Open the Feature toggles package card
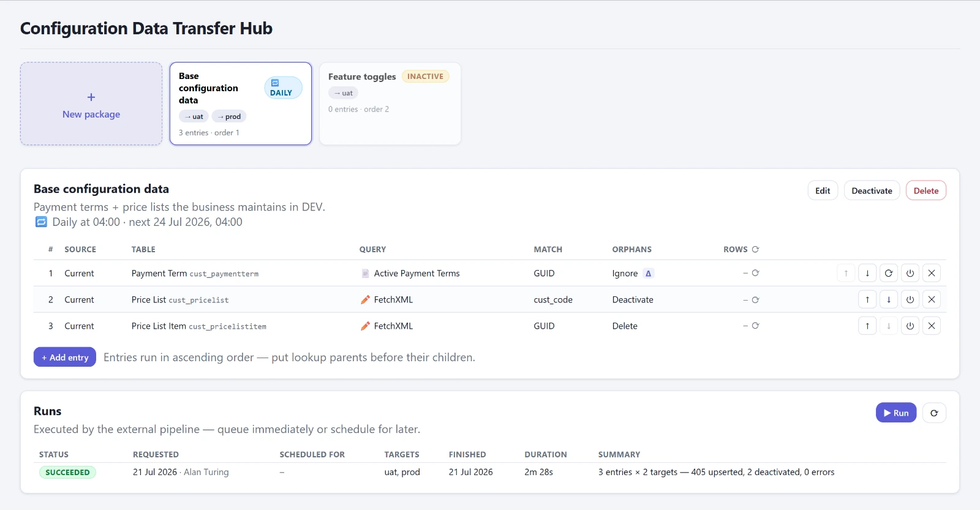This screenshot has height=510, width=980. pyautogui.click(x=390, y=104)
